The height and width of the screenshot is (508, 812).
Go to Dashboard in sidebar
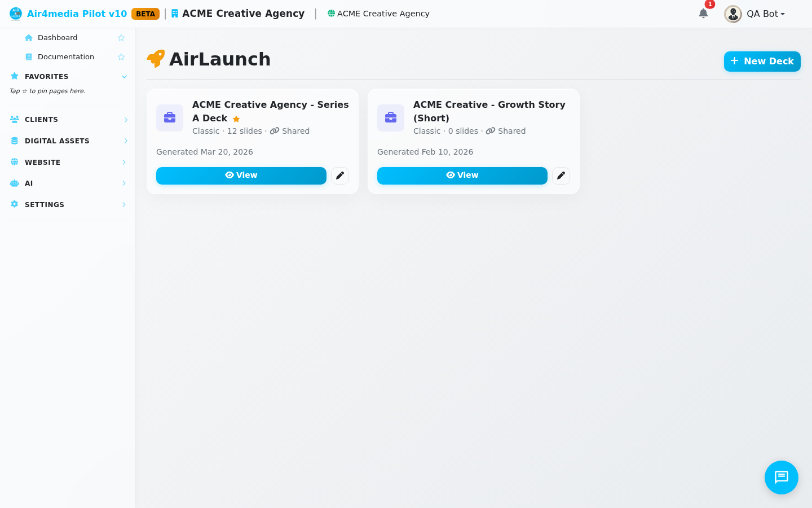coord(58,38)
